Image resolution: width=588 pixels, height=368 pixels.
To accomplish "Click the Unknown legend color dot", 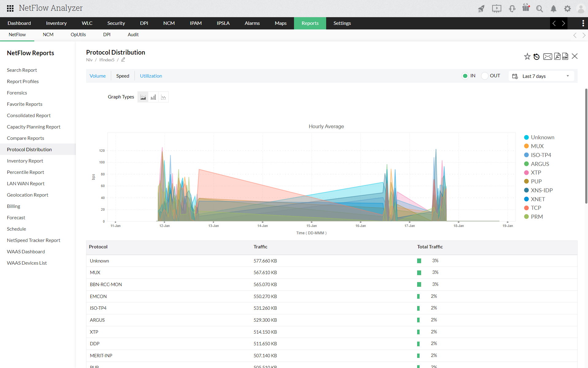I will (x=526, y=137).
